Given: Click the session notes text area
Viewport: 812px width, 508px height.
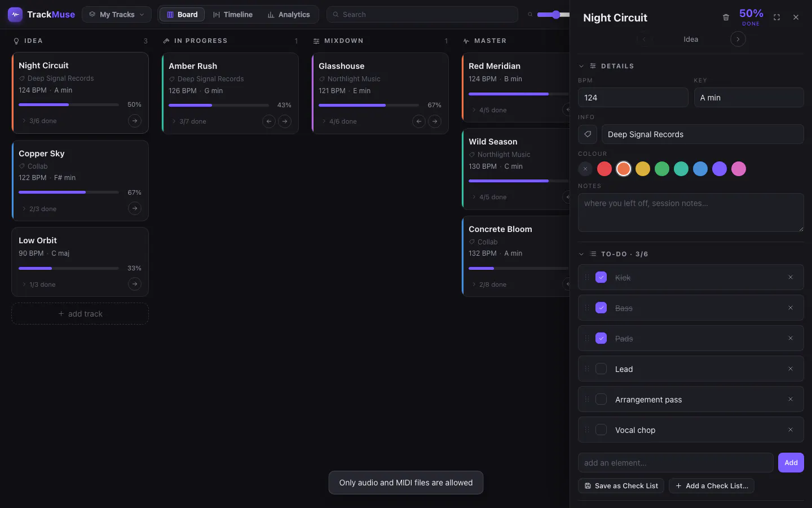Looking at the screenshot, I should point(691,213).
